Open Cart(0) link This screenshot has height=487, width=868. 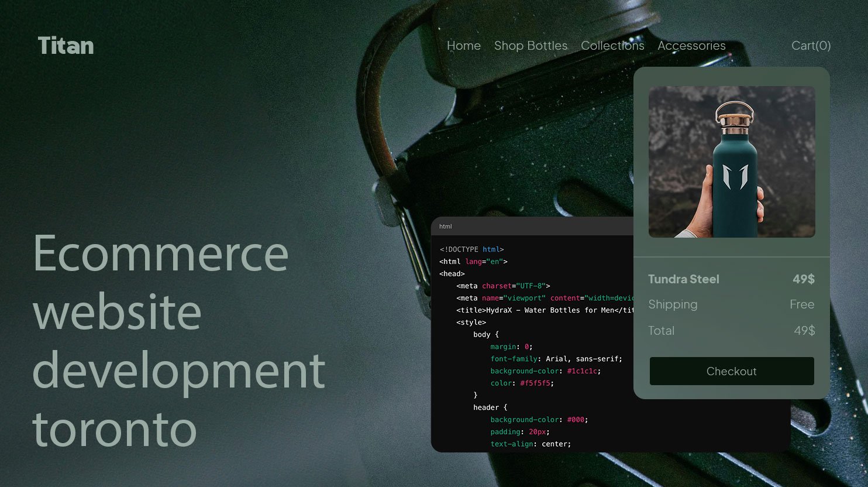[x=811, y=46]
